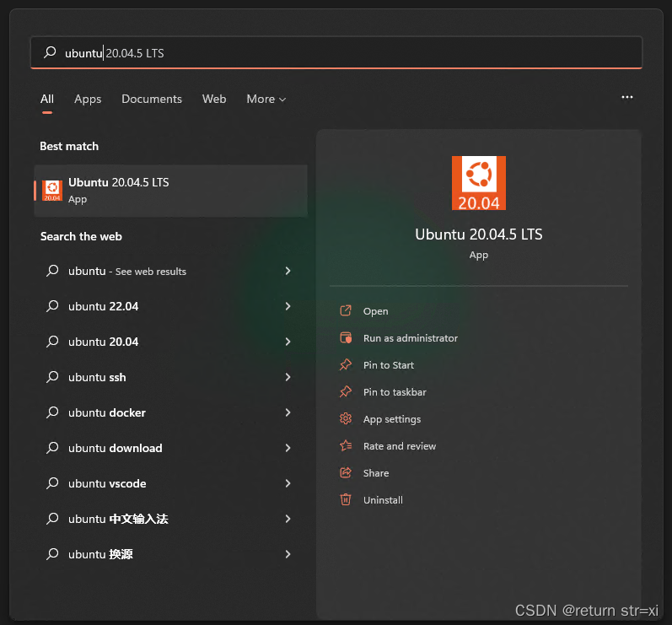The width and height of the screenshot is (672, 625).
Task: Click the Share icon
Action: (346, 473)
